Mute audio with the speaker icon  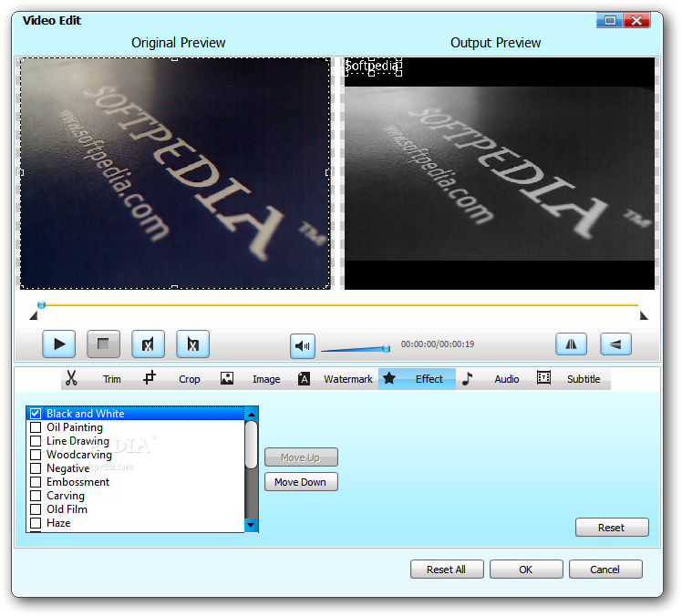click(x=303, y=346)
